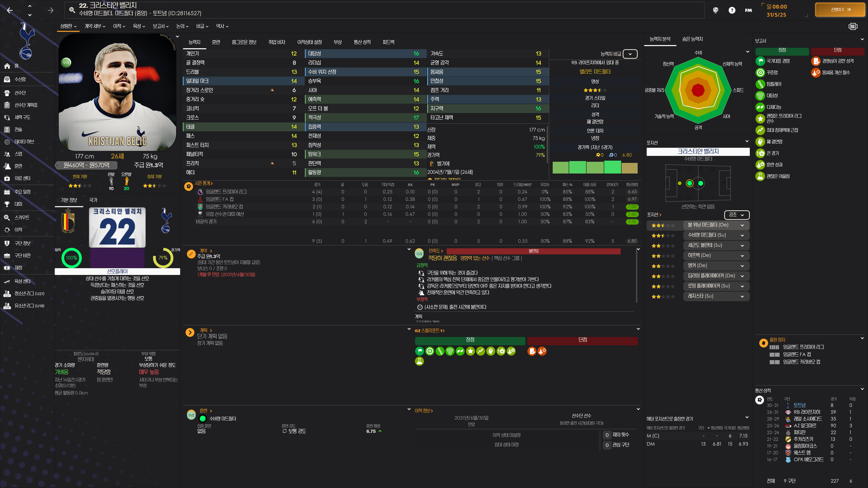This screenshot has height=488, width=868.
Task: Click the back arrow navigation icon
Action: pyautogui.click(x=10, y=10)
